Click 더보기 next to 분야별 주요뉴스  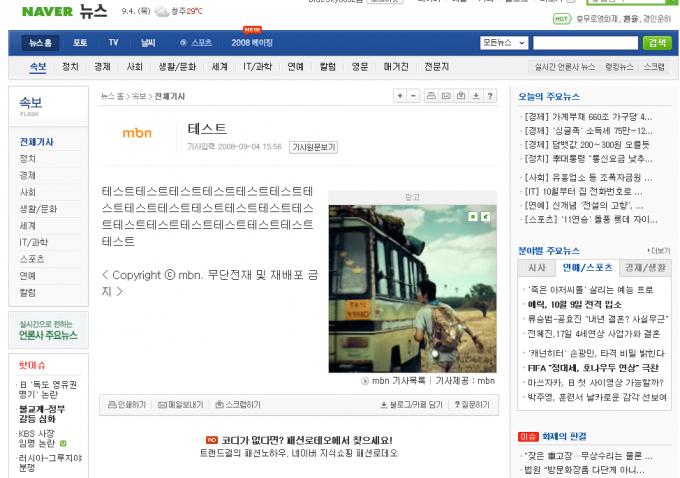659,251
